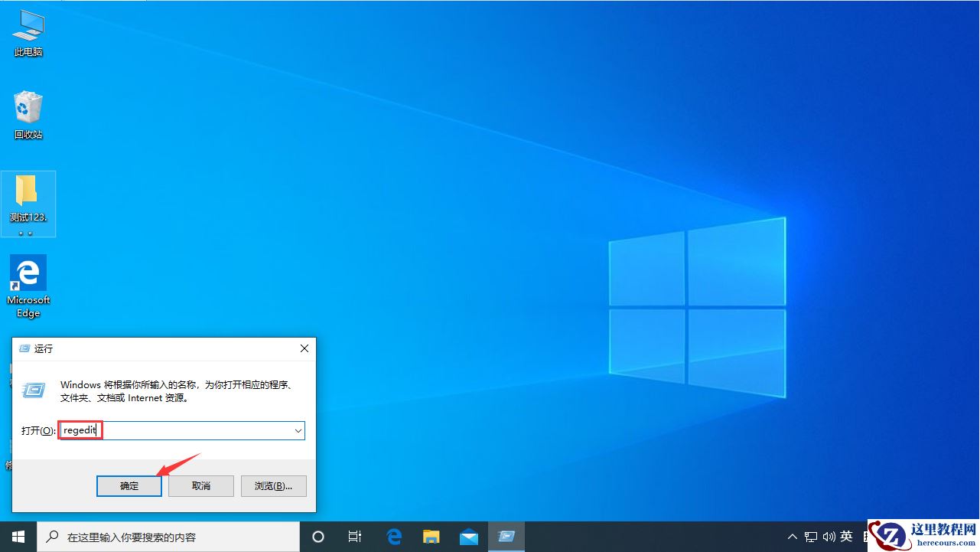This screenshot has height=552, width=980.
Task: Click 确定 to run regedit
Action: (x=129, y=485)
